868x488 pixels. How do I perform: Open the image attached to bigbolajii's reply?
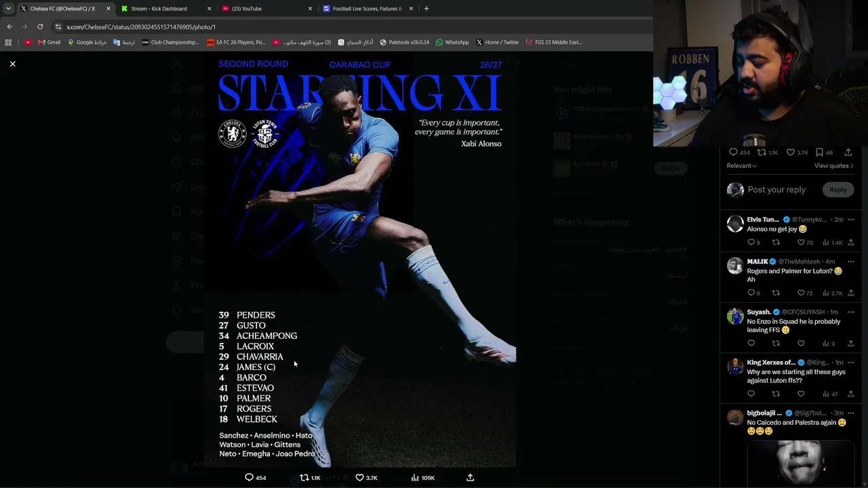[800, 464]
